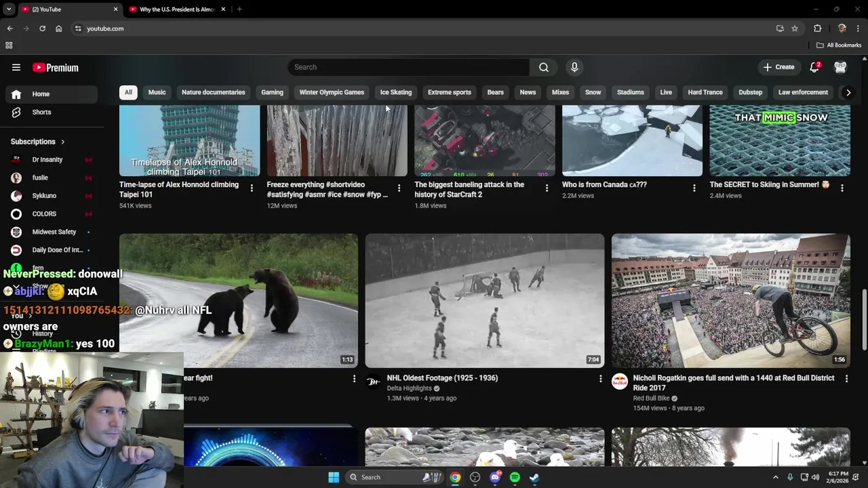
Task: Open the Red Bull Bike channel link
Action: tap(651, 399)
